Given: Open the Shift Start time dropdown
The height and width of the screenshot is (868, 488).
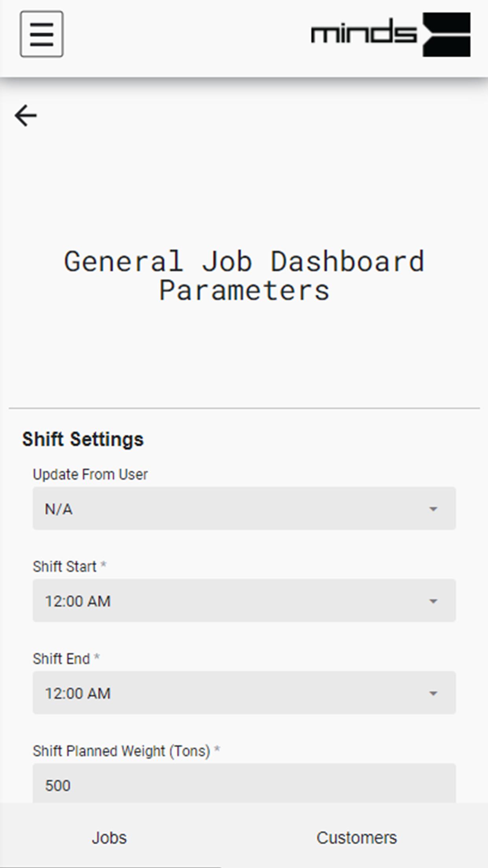Looking at the screenshot, I should click(x=244, y=601).
